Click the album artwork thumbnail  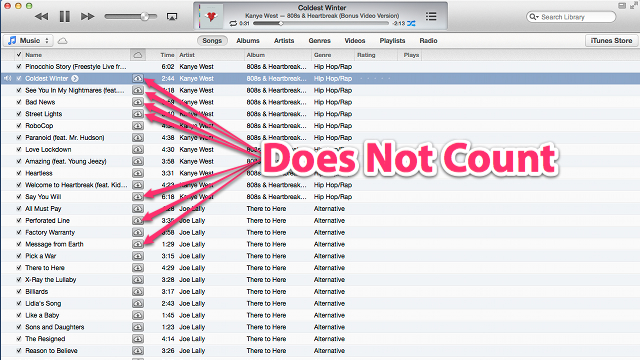(x=211, y=16)
